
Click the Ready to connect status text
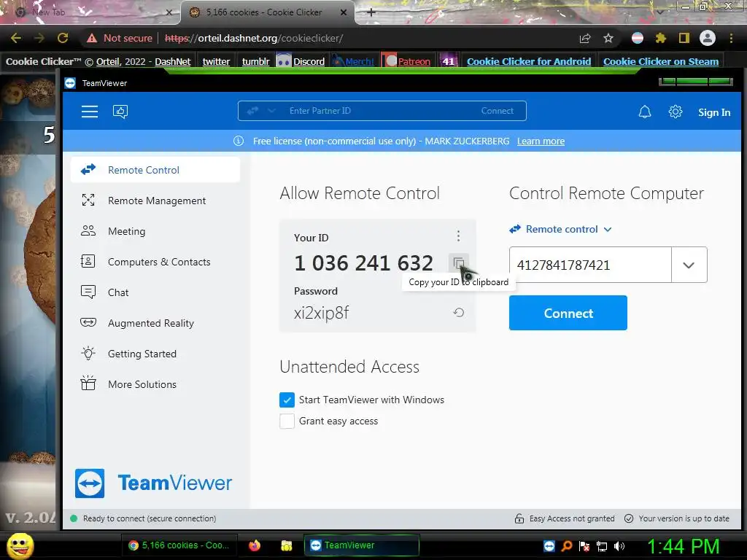pyautogui.click(x=150, y=518)
